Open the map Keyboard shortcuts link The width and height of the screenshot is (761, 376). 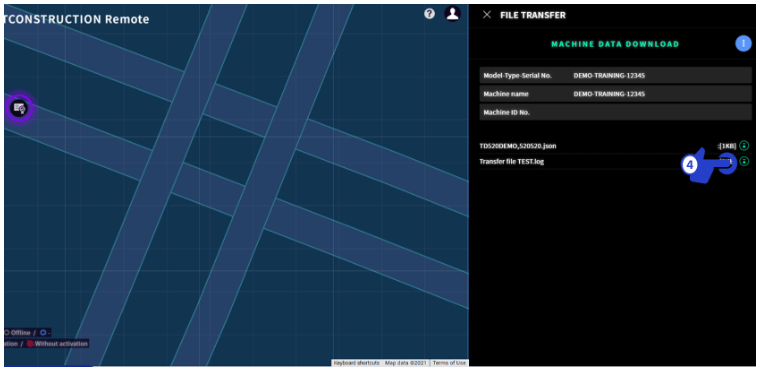356,363
